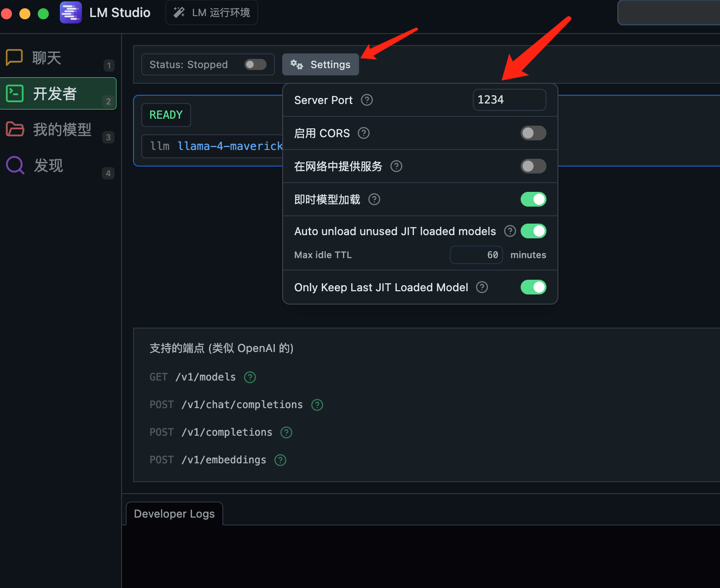Image resolution: width=720 pixels, height=588 pixels.
Task: Toggle Only Keep Last JIT Loaded Model
Action: point(533,287)
